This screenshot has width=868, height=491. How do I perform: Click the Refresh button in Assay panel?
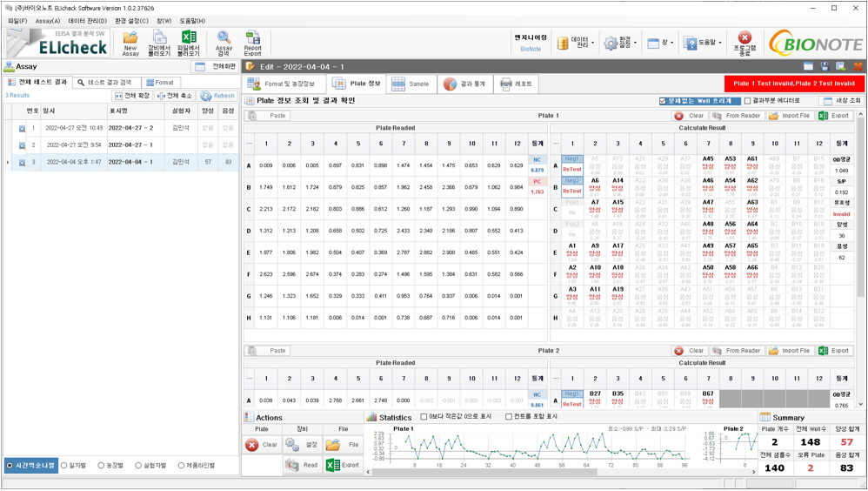click(217, 96)
